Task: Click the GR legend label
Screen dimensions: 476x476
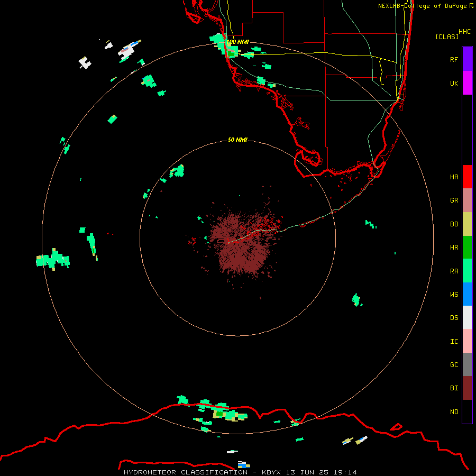Action: [x=454, y=200]
